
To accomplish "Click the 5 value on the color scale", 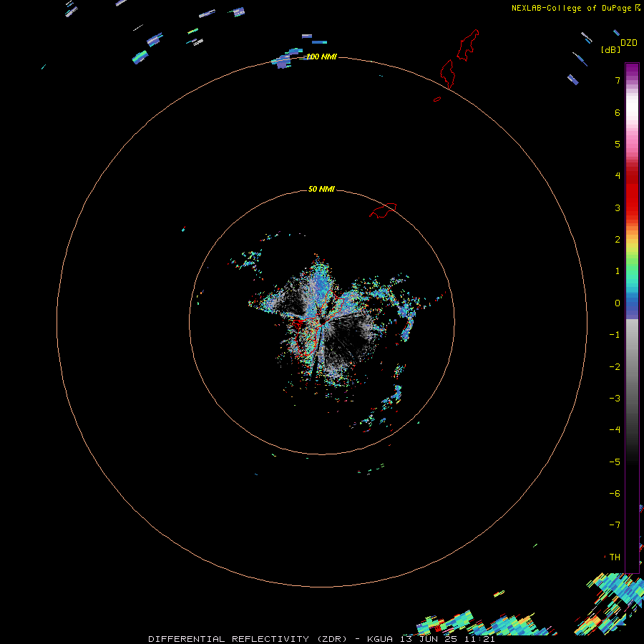I will coord(618,144).
